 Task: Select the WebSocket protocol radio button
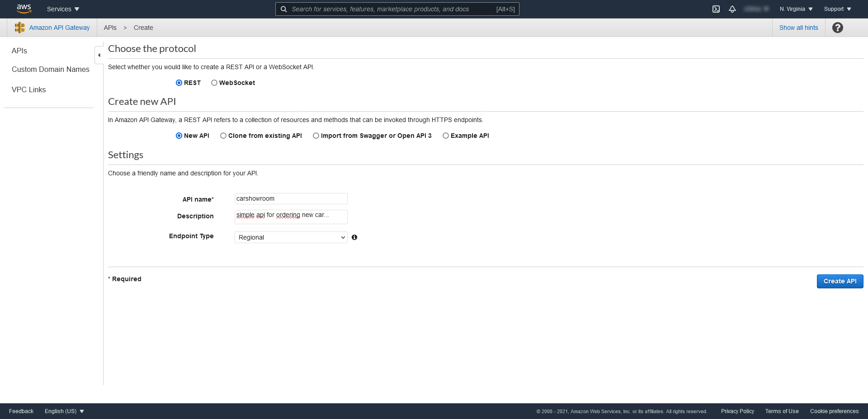tap(214, 83)
